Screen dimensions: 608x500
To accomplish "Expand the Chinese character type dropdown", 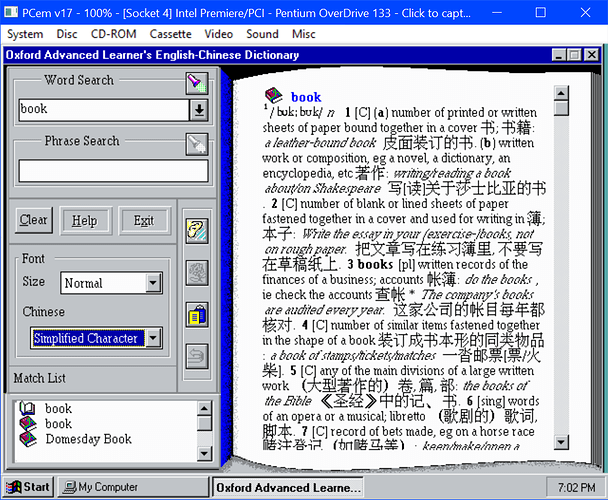I will (x=154, y=338).
